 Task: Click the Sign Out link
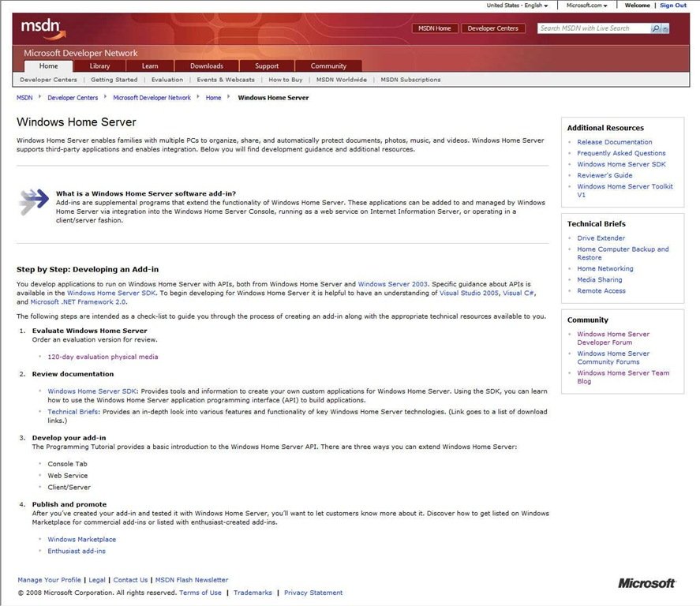673,6
